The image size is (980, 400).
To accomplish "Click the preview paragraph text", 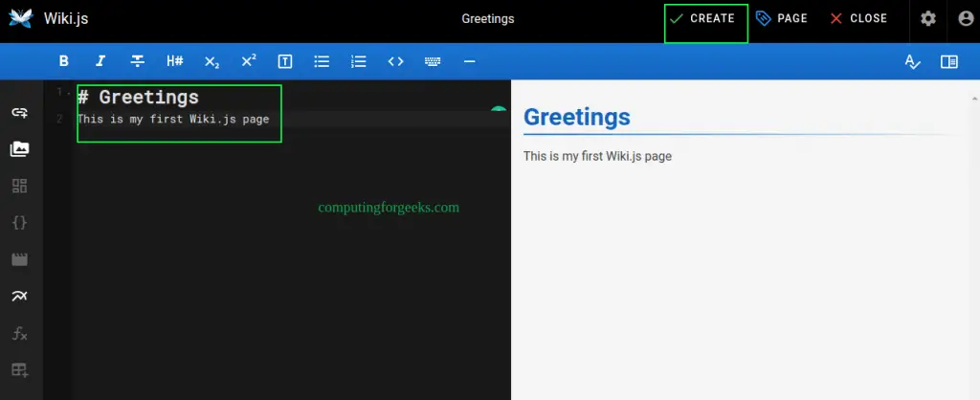I will point(597,156).
